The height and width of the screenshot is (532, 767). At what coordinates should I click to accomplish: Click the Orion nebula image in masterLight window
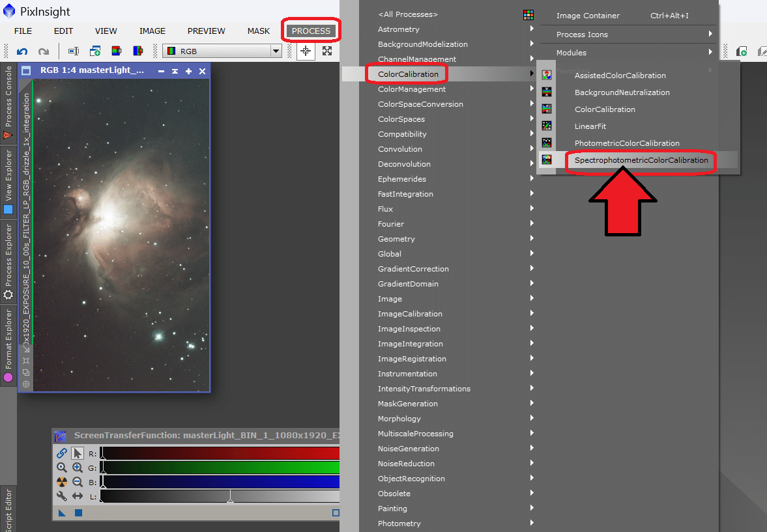click(x=121, y=235)
